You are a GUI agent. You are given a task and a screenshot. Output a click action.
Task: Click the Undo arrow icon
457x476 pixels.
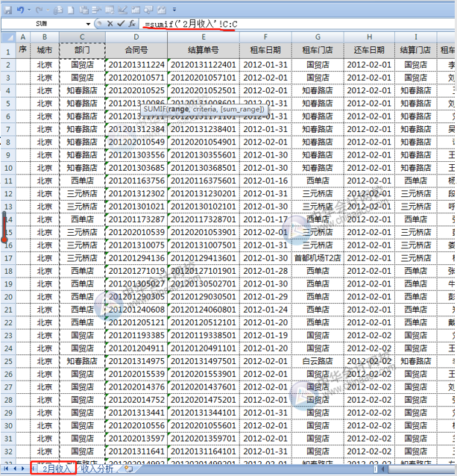coord(20,10)
